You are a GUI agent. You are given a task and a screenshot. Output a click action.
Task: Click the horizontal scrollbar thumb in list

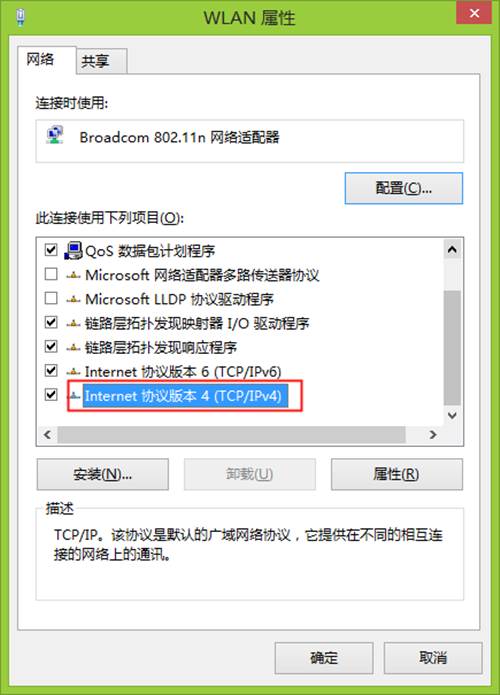coord(231,435)
